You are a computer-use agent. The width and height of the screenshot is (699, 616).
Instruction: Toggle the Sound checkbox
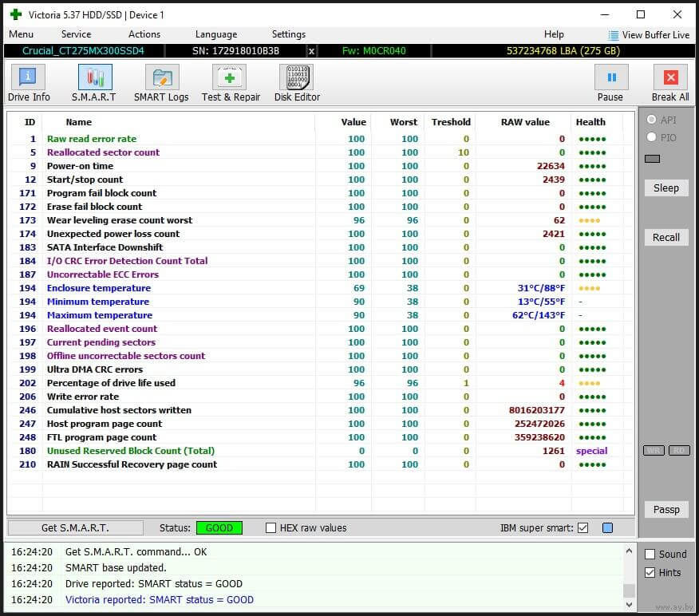point(650,555)
